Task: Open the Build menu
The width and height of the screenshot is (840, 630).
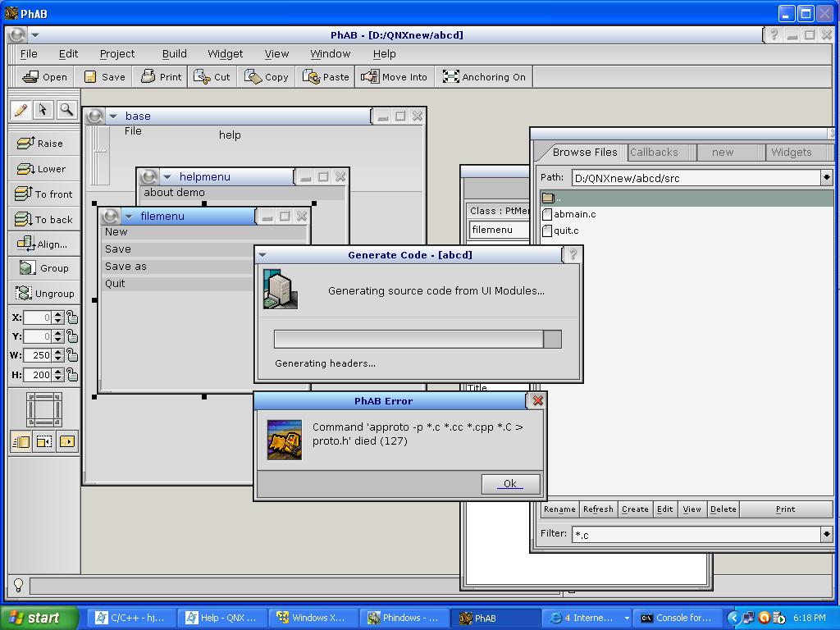Action: pyautogui.click(x=174, y=54)
